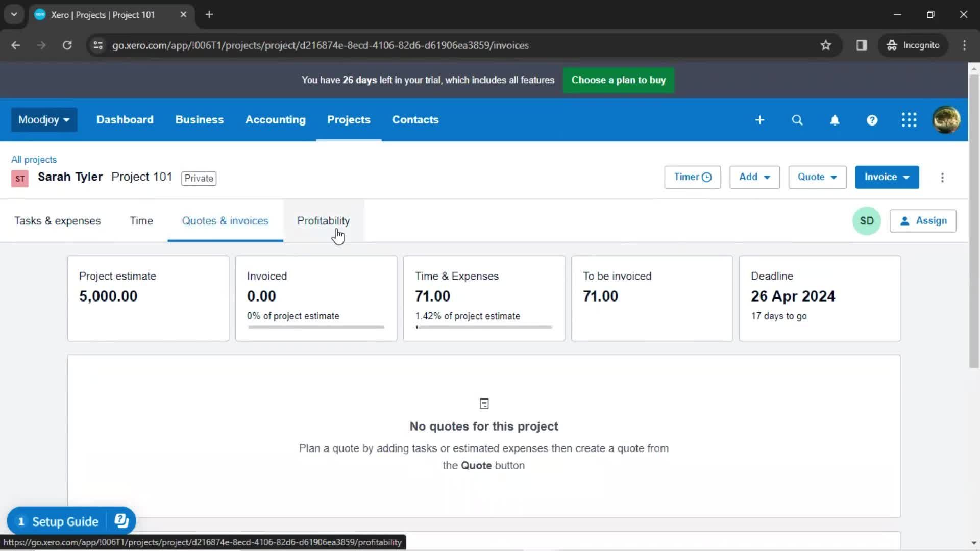Click the Private label badge
Screen dimensions: 980x551
pos(199,178)
